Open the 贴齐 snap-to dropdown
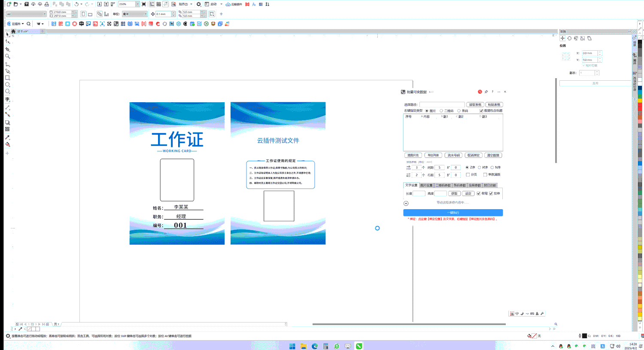This screenshot has height=350, width=644. 191,4
